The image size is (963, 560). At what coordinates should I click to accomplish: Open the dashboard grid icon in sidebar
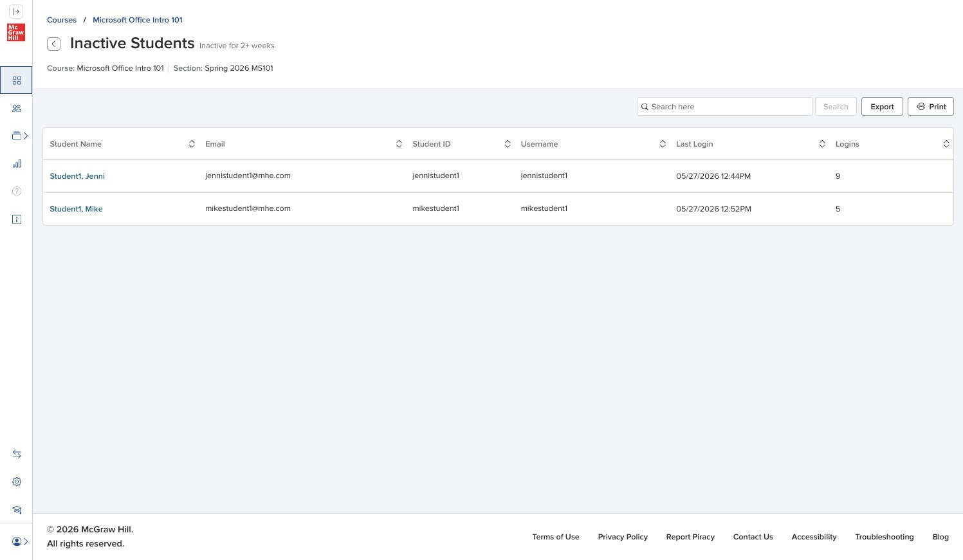point(17,80)
